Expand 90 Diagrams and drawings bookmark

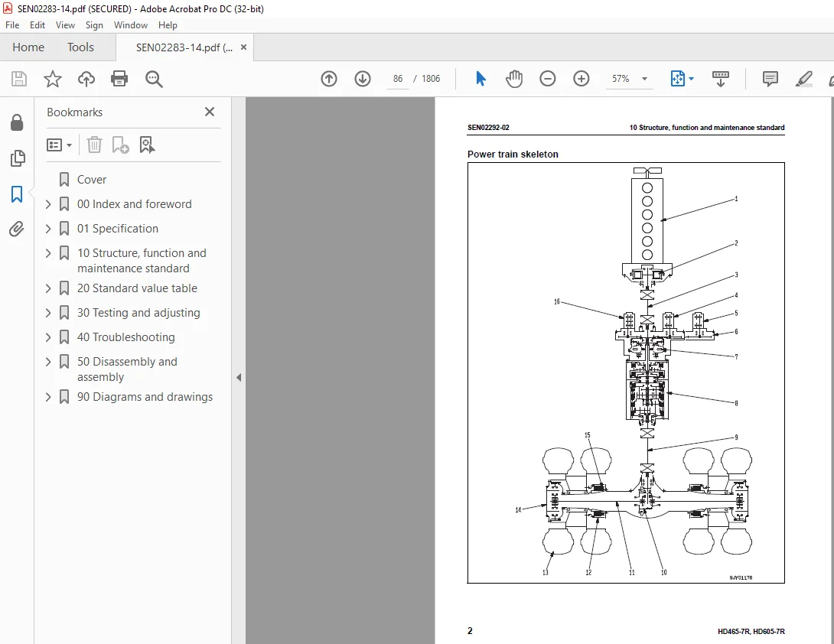48,397
